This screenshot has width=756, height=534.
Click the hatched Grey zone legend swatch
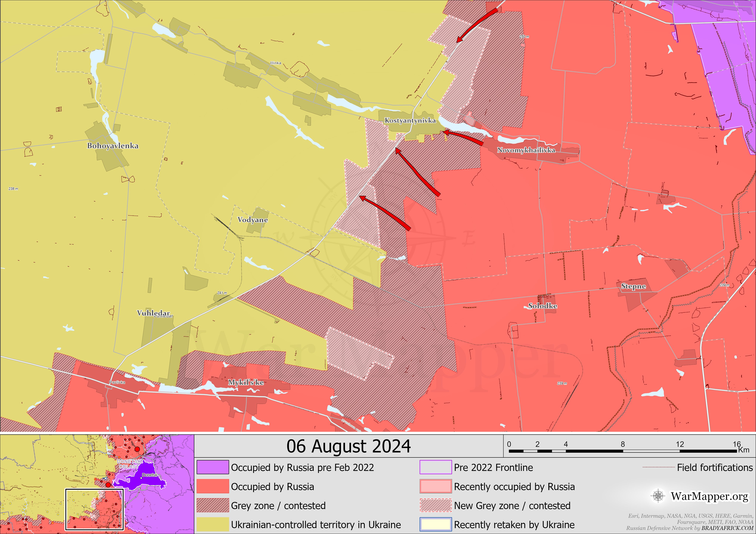(213, 505)
